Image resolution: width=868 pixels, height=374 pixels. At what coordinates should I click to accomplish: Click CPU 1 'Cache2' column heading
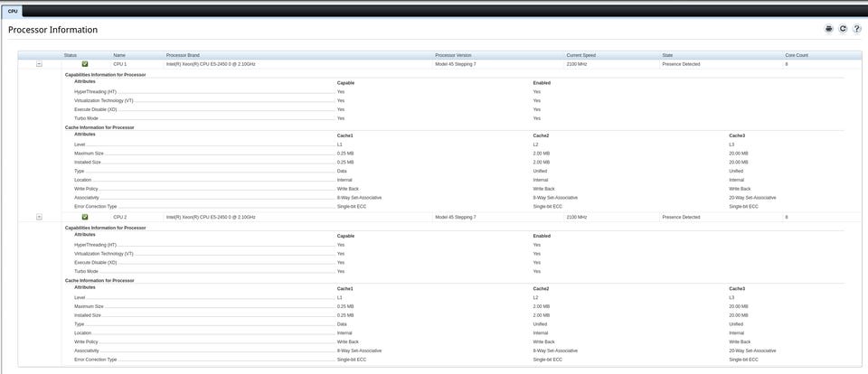541,136
